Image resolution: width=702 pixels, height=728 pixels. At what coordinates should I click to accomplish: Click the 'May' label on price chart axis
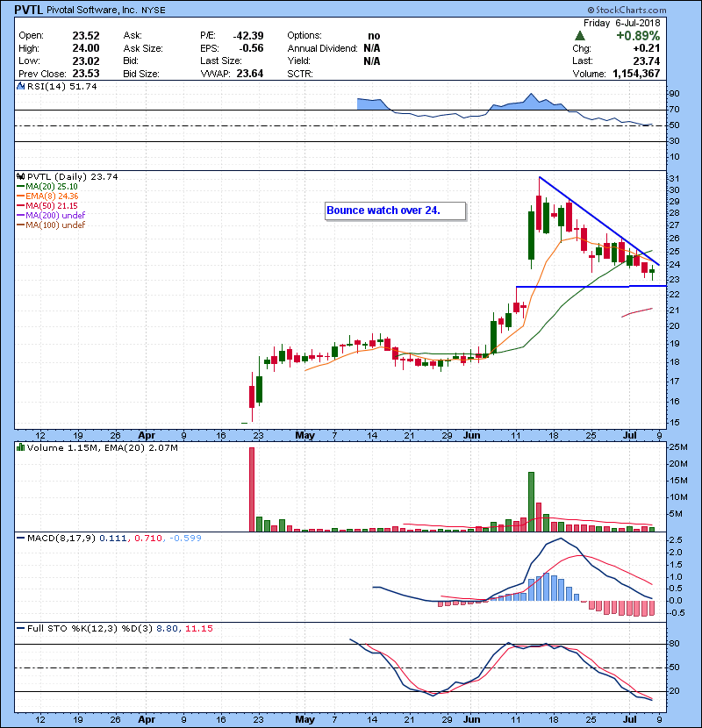click(304, 436)
